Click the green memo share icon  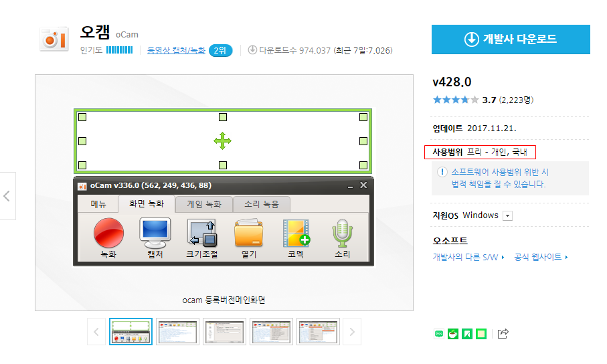tap(481, 333)
